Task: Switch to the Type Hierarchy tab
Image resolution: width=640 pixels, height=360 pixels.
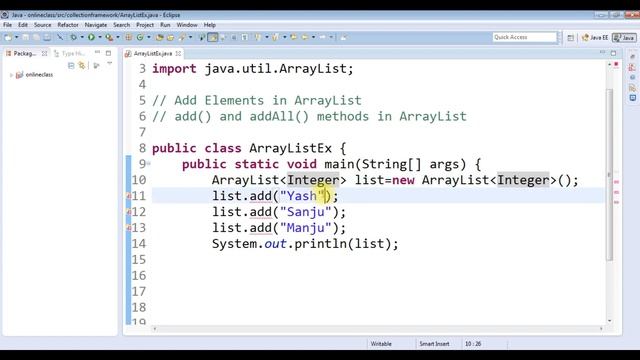Action: click(x=70, y=53)
